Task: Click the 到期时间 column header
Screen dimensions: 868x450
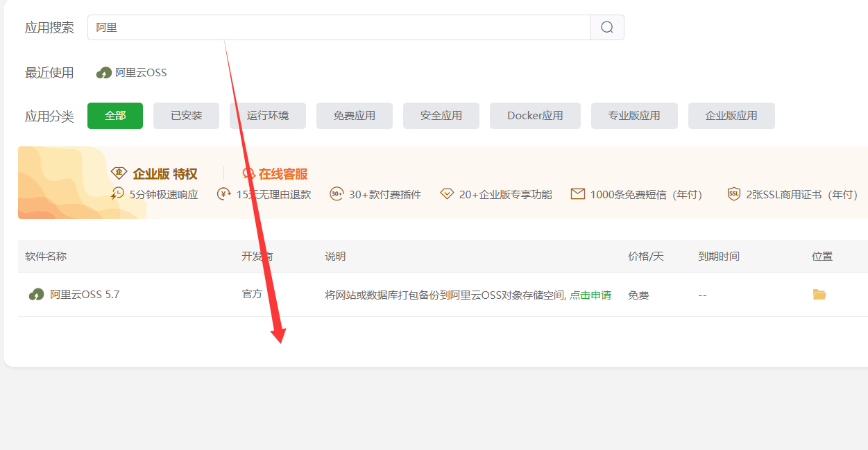Action: (x=719, y=257)
